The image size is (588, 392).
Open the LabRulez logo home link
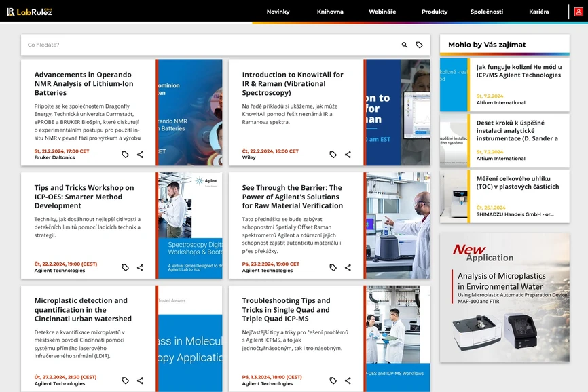[29, 12]
